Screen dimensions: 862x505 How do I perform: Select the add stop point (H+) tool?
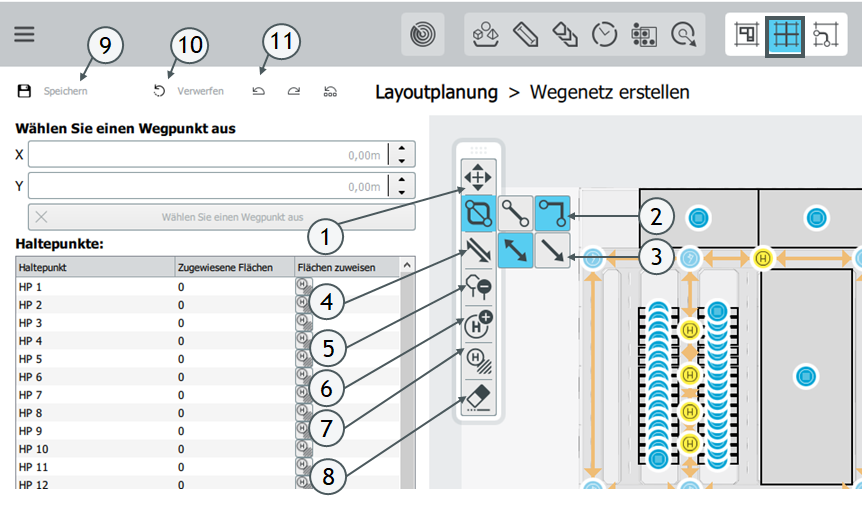(x=477, y=325)
